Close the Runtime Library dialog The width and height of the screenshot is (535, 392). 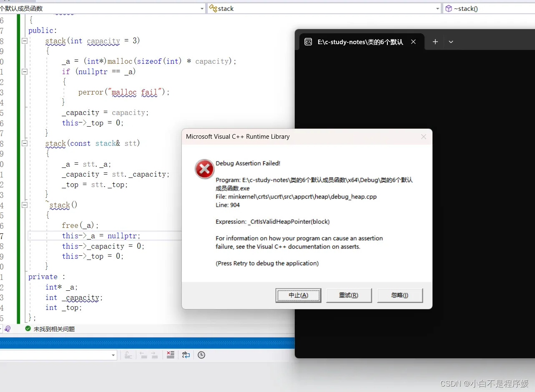point(424,137)
